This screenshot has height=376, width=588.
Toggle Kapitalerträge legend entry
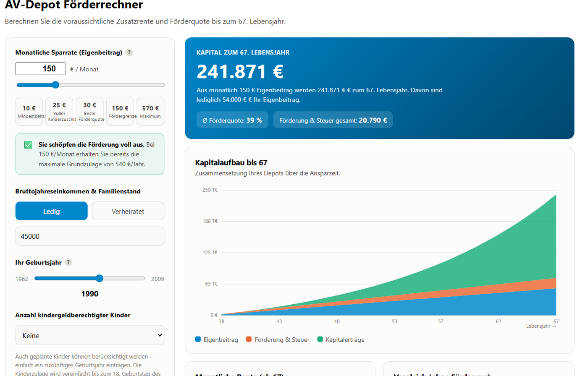coord(341,339)
